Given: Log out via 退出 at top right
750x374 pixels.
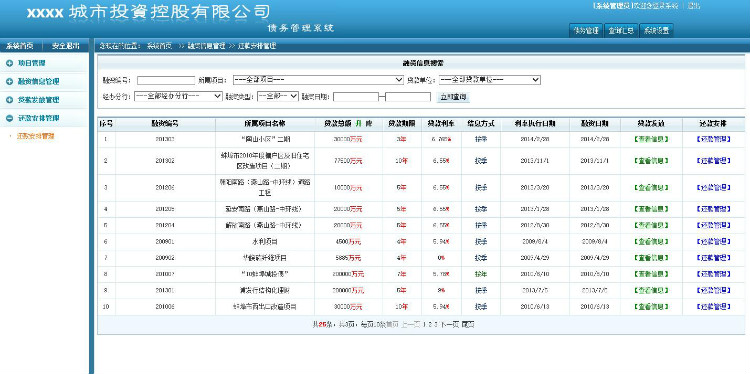Looking at the screenshot, I should tap(694, 6).
